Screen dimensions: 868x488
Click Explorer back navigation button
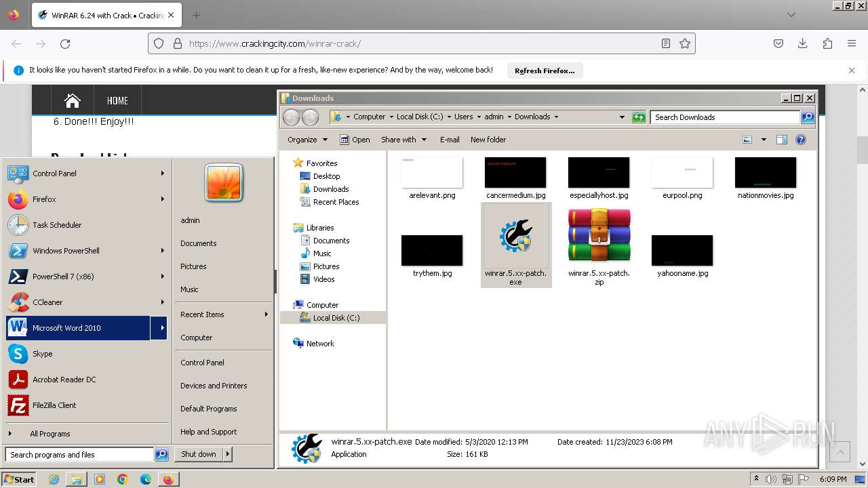pyautogui.click(x=291, y=117)
